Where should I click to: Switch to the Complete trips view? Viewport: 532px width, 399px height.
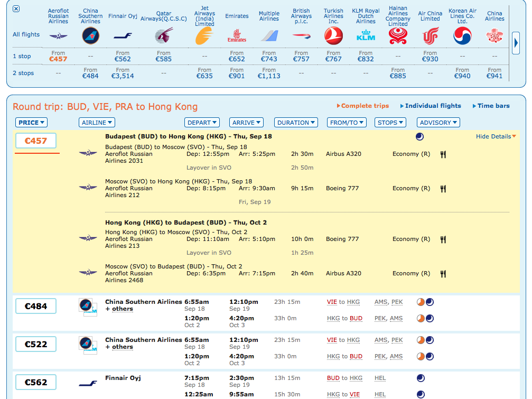(363, 106)
